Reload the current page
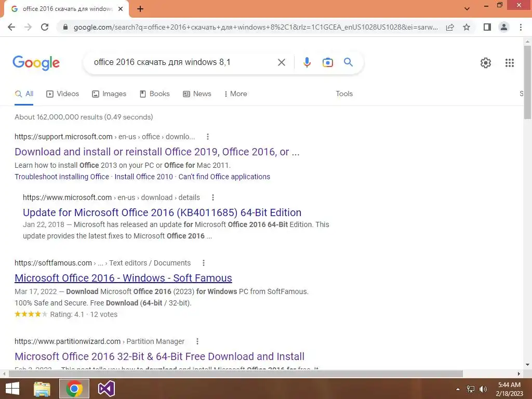The height and width of the screenshot is (399, 532). [x=45, y=27]
